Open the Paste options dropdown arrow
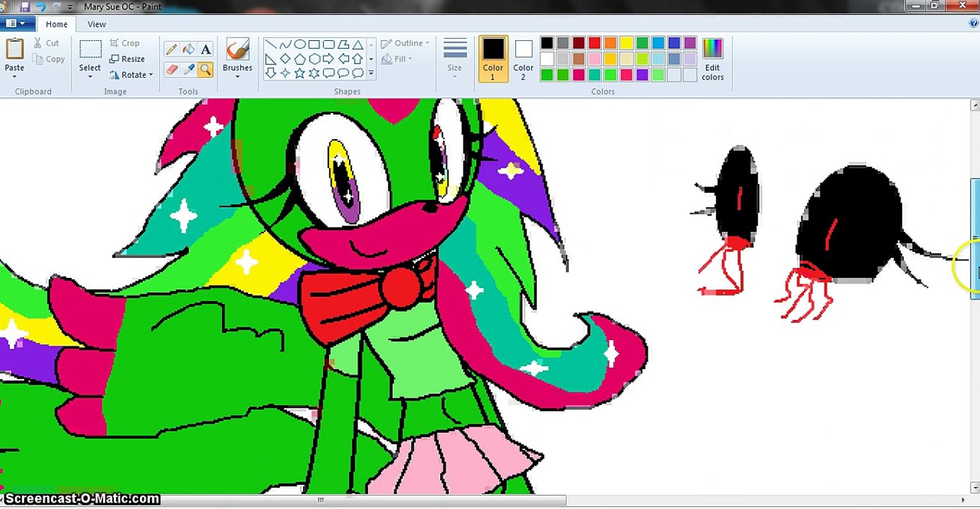980x509 pixels. [14, 76]
